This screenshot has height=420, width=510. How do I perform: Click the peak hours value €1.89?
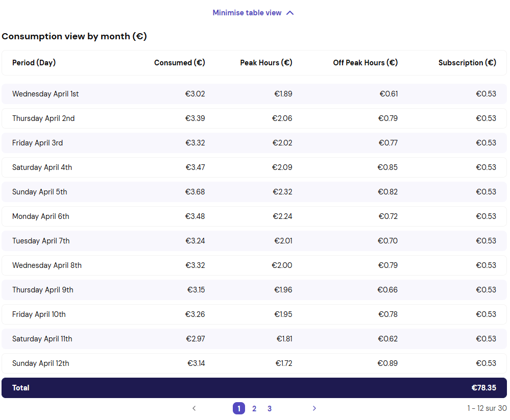point(283,94)
